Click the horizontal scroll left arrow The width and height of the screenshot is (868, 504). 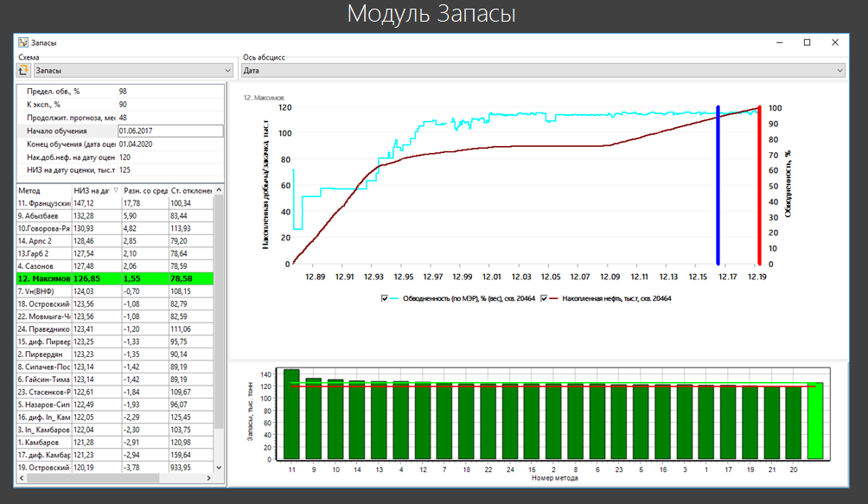click(x=22, y=478)
